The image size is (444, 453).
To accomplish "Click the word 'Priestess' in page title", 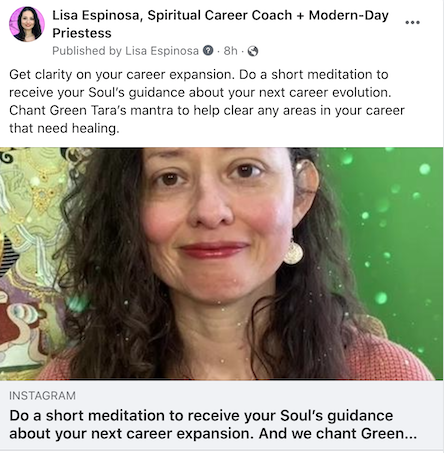I will pos(82,33).
